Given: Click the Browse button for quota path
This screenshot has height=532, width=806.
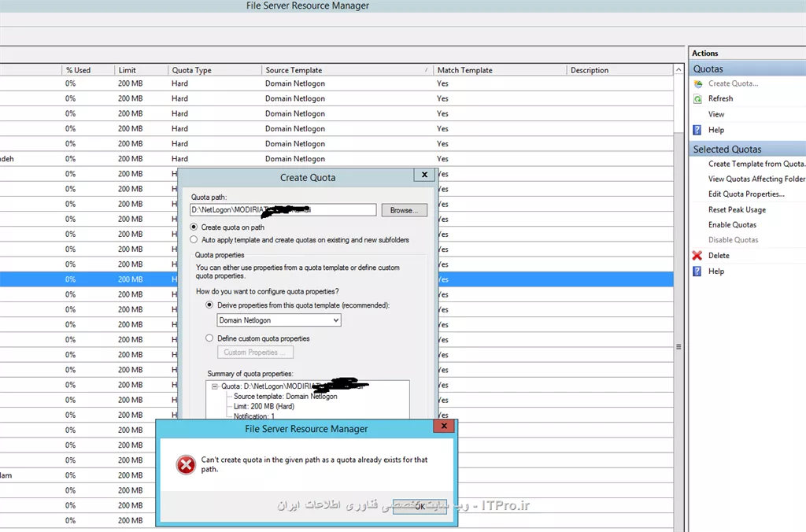Looking at the screenshot, I should pyautogui.click(x=404, y=210).
